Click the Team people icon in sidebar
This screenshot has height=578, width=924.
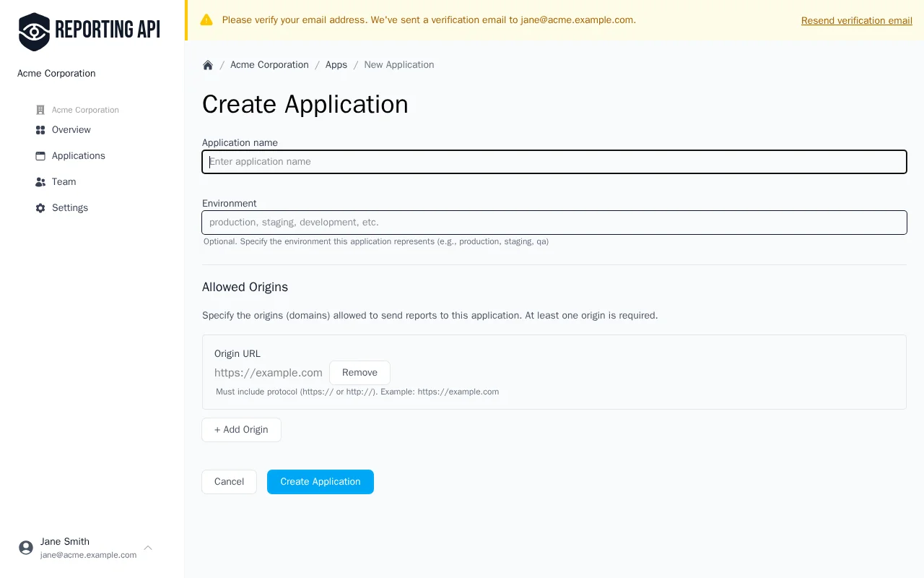pyautogui.click(x=40, y=182)
